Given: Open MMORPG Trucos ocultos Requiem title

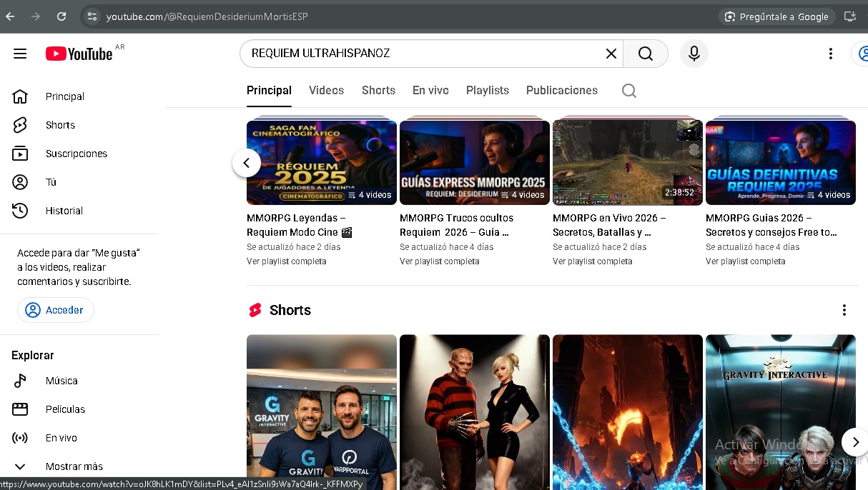Looking at the screenshot, I should pos(456,225).
